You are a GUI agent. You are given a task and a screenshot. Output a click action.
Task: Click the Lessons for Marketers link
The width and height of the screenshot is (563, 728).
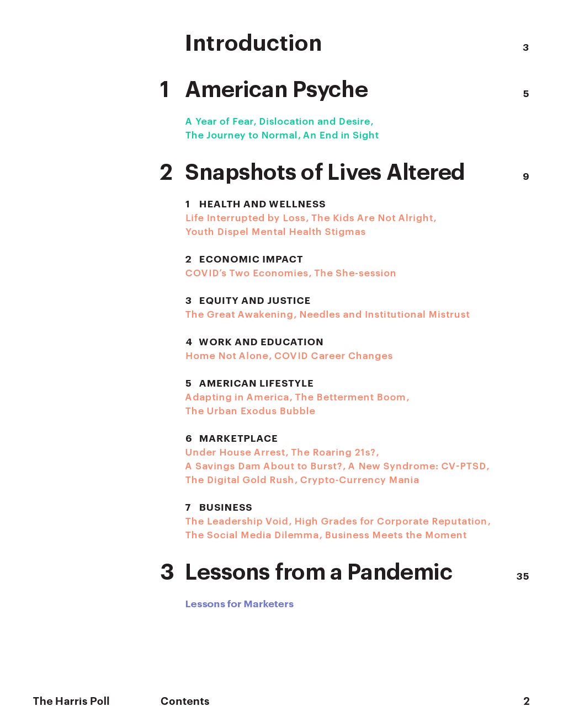click(239, 604)
